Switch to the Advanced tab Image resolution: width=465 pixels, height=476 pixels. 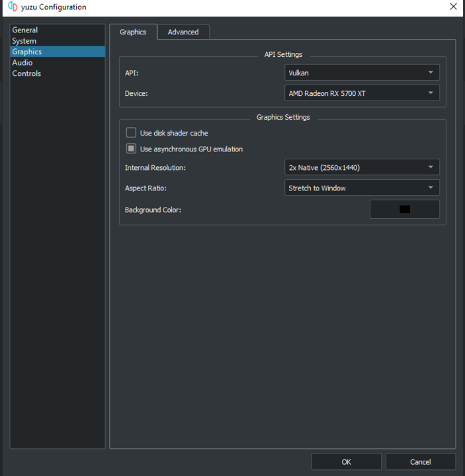(183, 32)
